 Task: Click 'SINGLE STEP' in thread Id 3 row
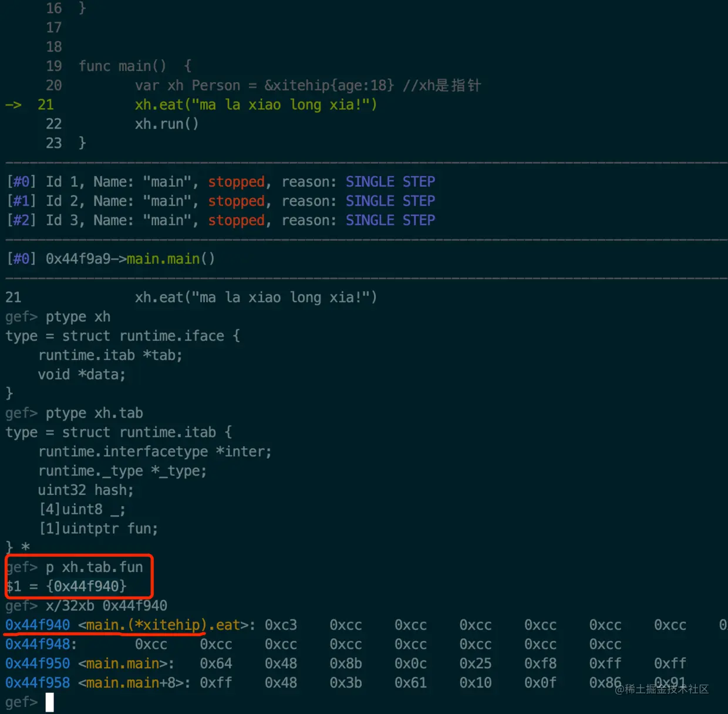[390, 220]
